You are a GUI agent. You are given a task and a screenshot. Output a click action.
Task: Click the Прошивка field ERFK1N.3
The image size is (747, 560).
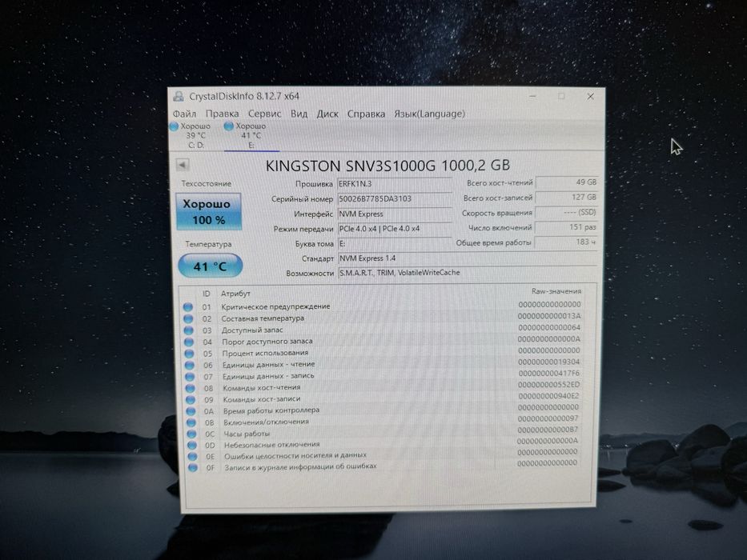click(x=395, y=184)
